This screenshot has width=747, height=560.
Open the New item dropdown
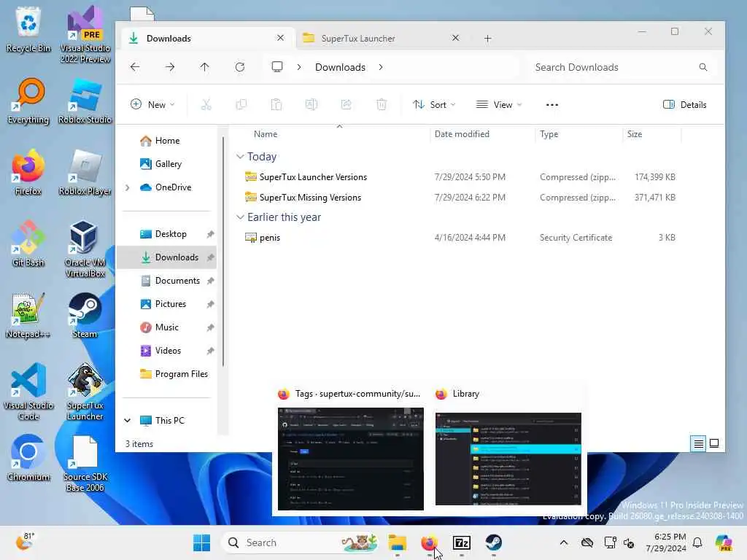(x=152, y=105)
